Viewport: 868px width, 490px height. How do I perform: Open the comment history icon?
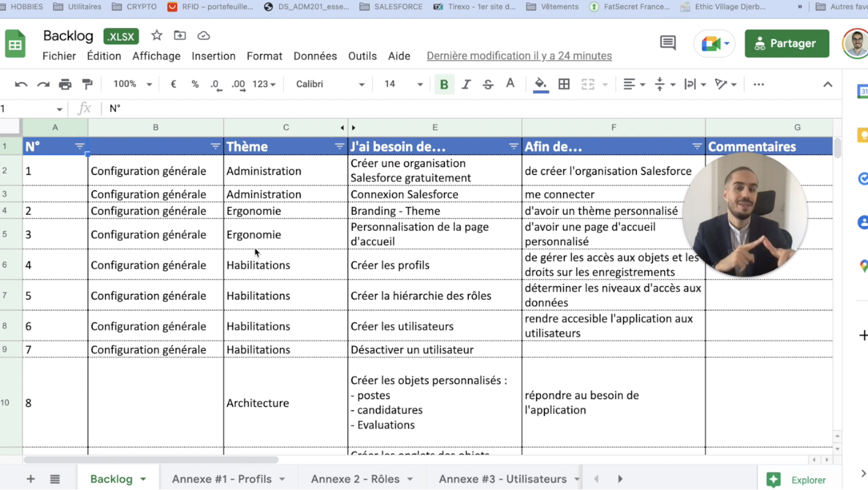(668, 43)
